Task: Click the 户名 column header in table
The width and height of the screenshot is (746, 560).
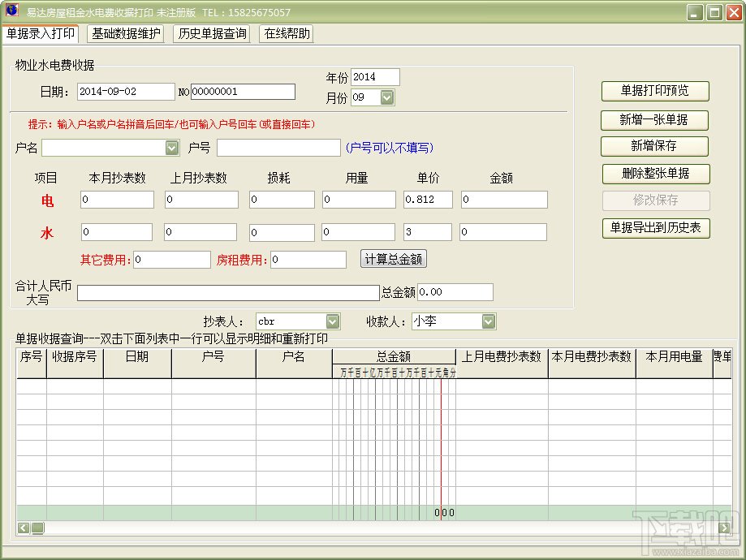Action: point(294,364)
